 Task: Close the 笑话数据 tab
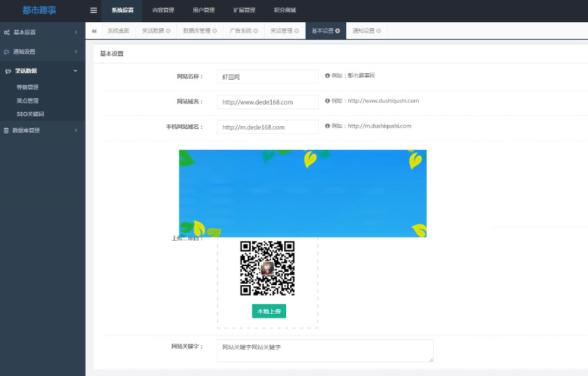coord(168,31)
